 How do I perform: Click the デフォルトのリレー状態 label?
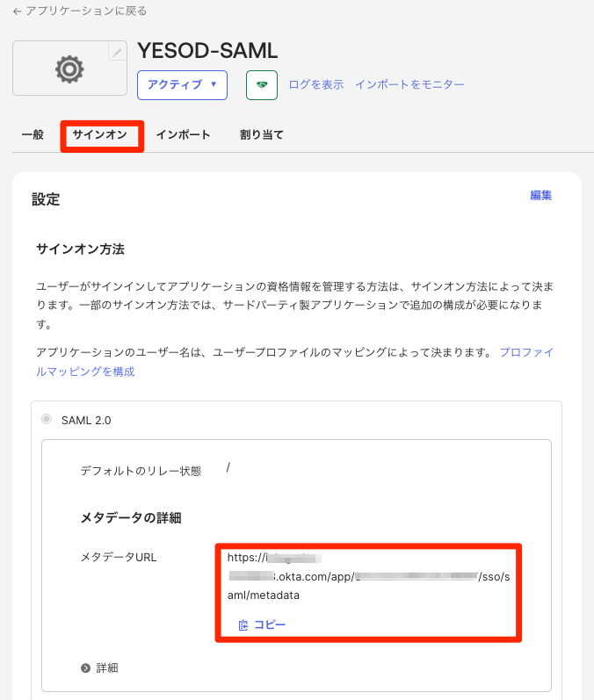point(141,471)
